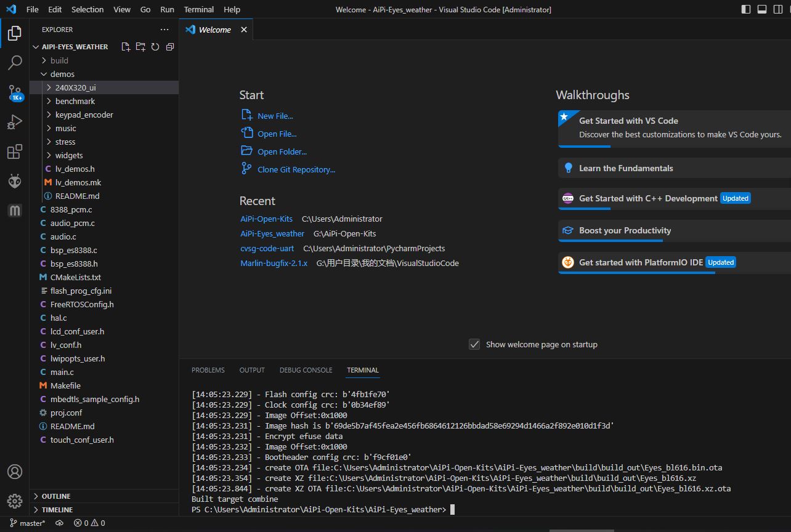This screenshot has height=532, width=791.
Task: Open the Explorer view in activity bar
Action: pos(15,33)
